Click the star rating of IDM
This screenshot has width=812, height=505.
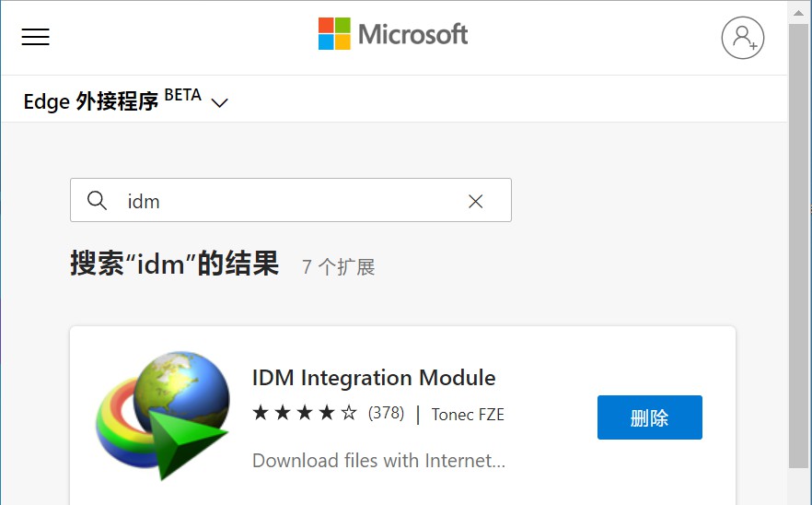click(x=304, y=413)
